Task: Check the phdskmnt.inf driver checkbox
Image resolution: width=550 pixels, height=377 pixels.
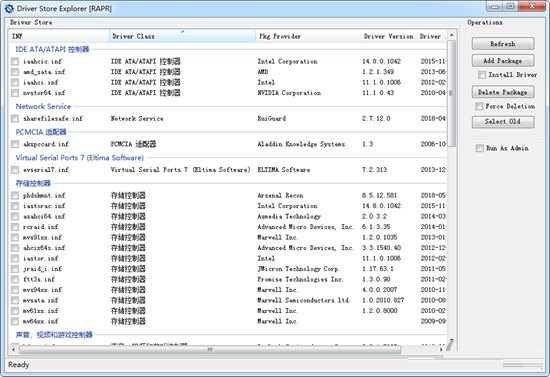Action: click(15, 196)
